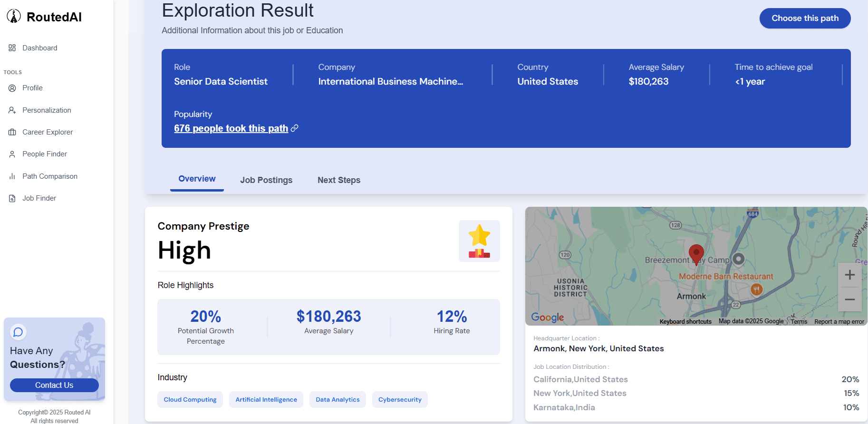This screenshot has height=424, width=868.
Task: Click Report a map error link
Action: coord(839,322)
